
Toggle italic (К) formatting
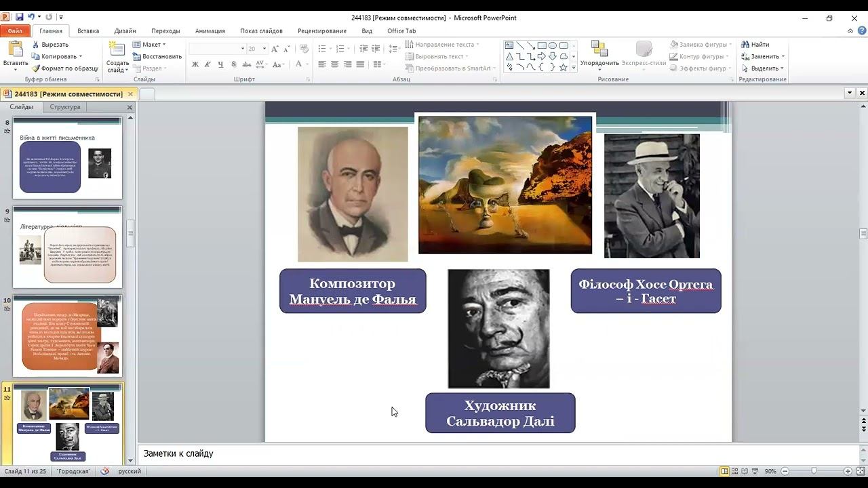coord(208,64)
